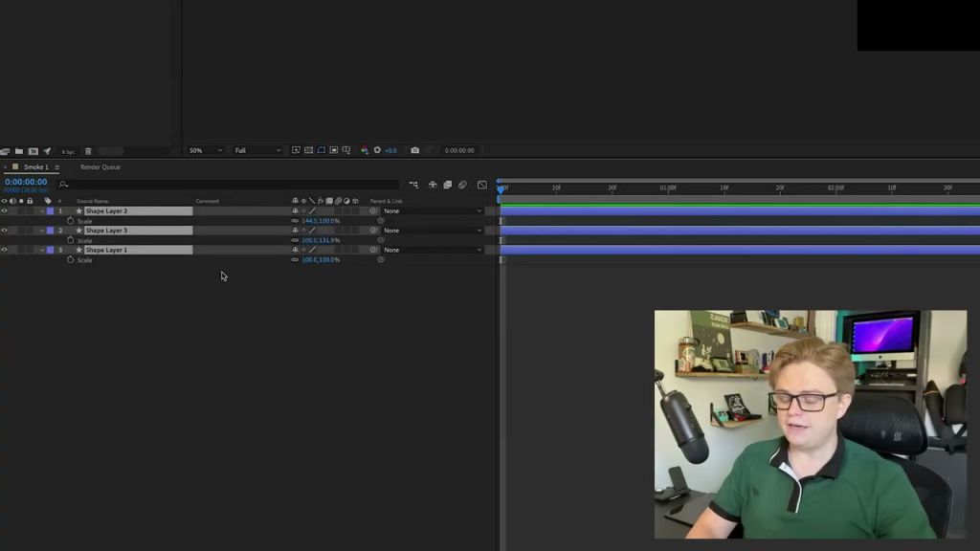The height and width of the screenshot is (551, 980).
Task: Open Parent dropdown None for Shape Layer 2
Action: [x=434, y=211]
